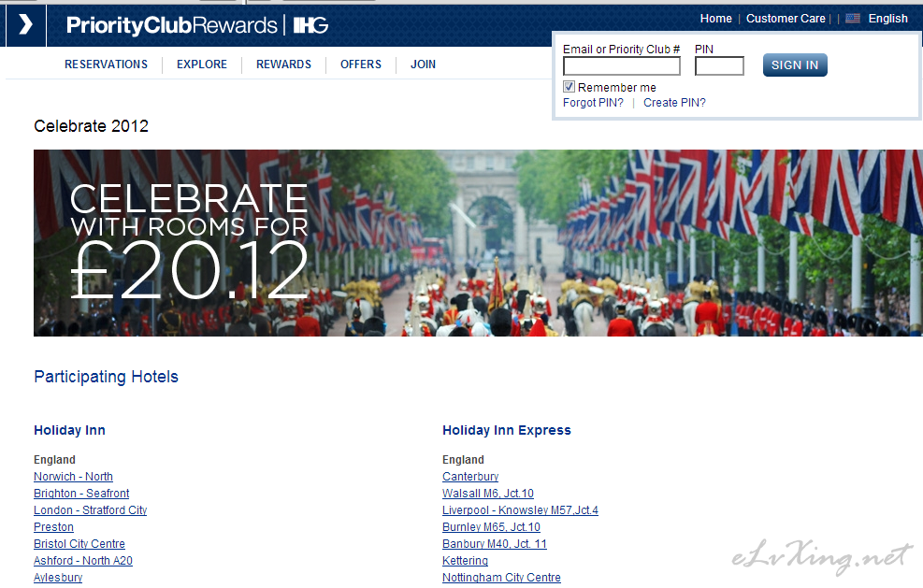The width and height of the screenshot is (923, 588).
Task: Click the white chevron arrow icon beside the logo
Action: pyautogui.click(x=25, y=24)
